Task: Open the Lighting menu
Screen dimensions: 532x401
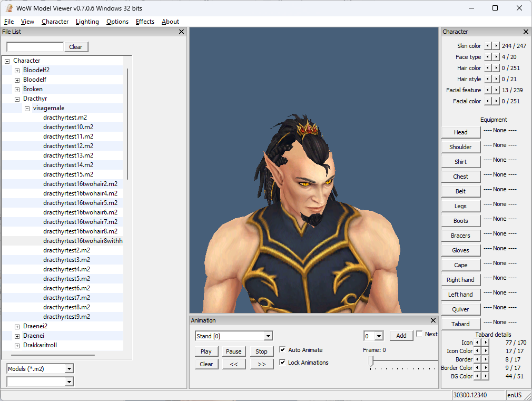Action: point(87,22)
